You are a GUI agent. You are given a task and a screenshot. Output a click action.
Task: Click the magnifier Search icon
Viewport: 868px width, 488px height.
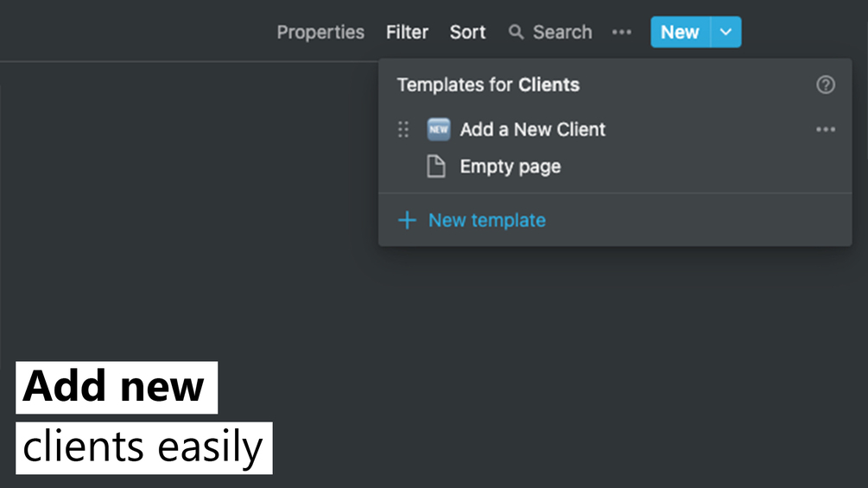click(x=516, y=32)
